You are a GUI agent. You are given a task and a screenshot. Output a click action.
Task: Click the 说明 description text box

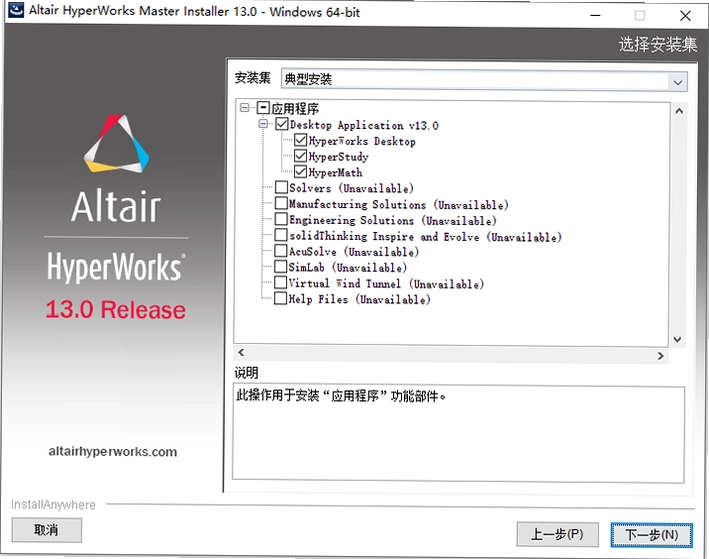coord(458,435)
